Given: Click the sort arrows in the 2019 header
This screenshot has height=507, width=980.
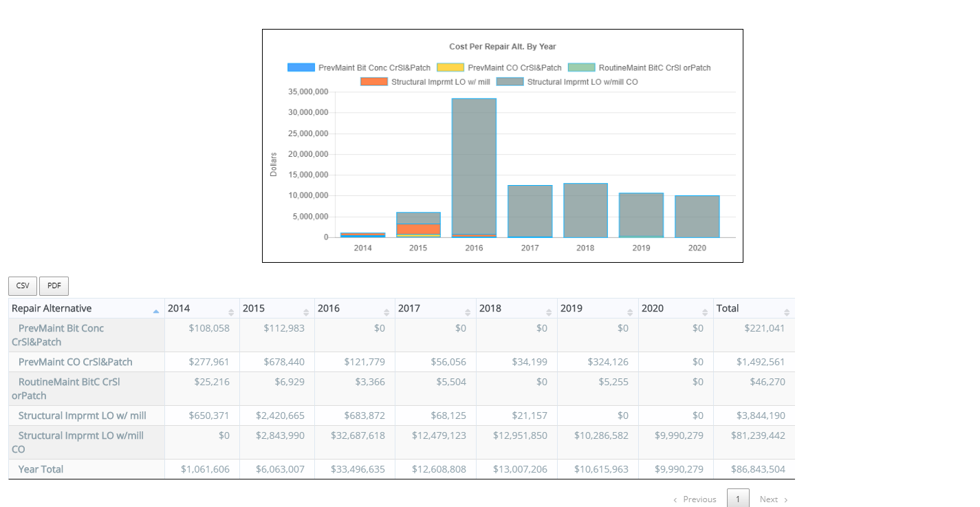Looking at the screenshot, I should [630, 312].
